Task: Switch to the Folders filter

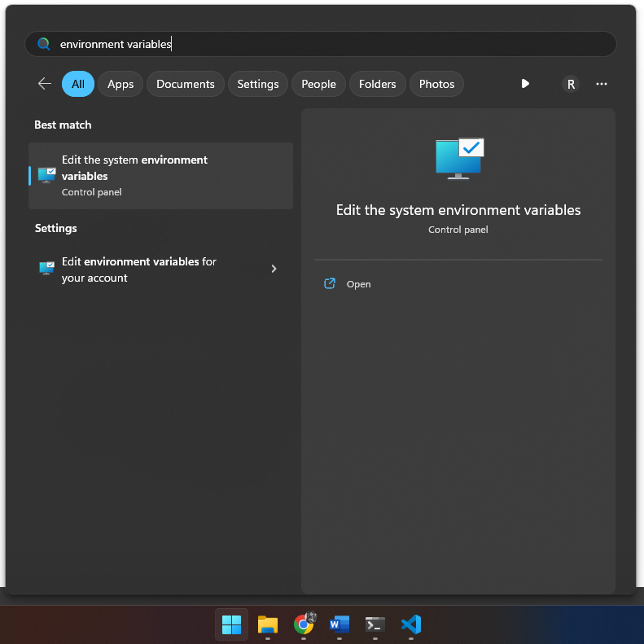Action: 378,84
